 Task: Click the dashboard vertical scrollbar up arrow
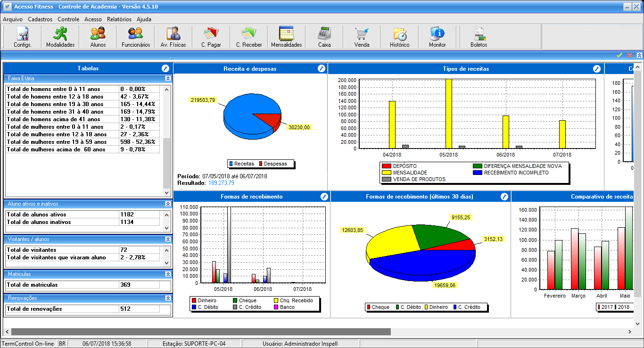tap(638, 68)
